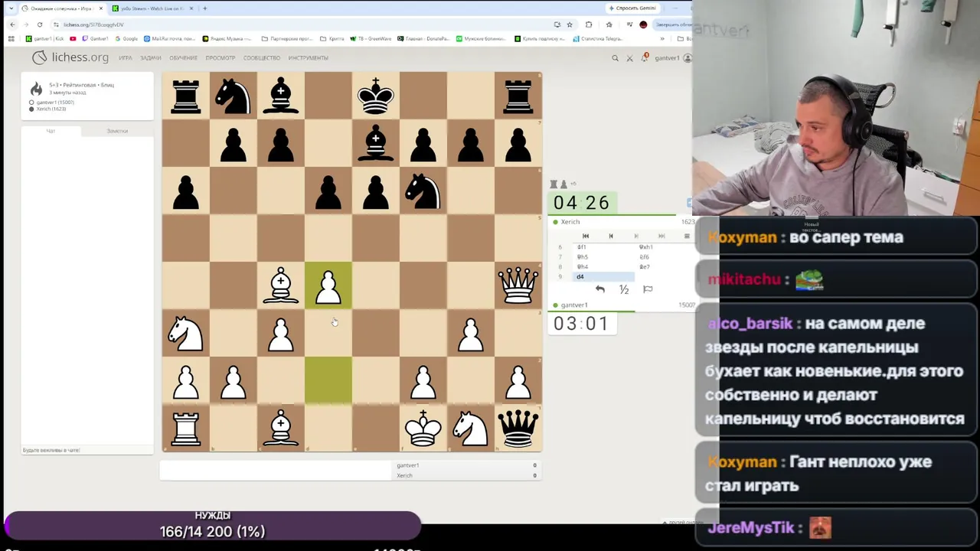Click the chat message input field

pyautogui.click(x=87, y=450)
